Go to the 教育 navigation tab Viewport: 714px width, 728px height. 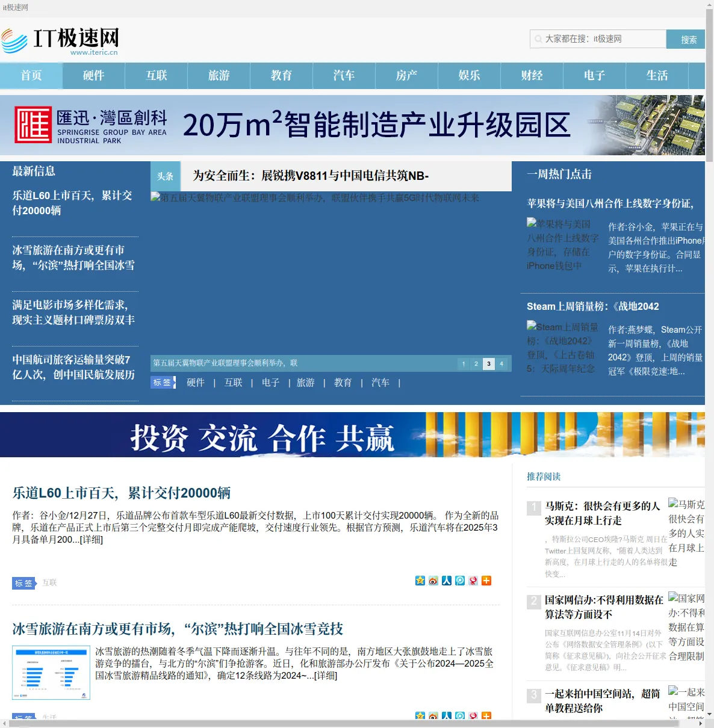pyautogui.click(x=282, y=75)
